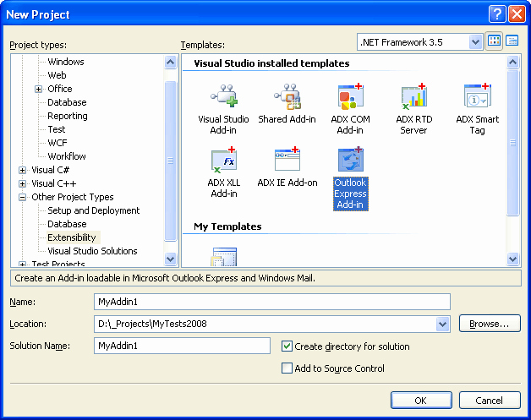531x420 pixels.
Task: Select Setup and Deployment project type
Action: (x=94, y=210)
